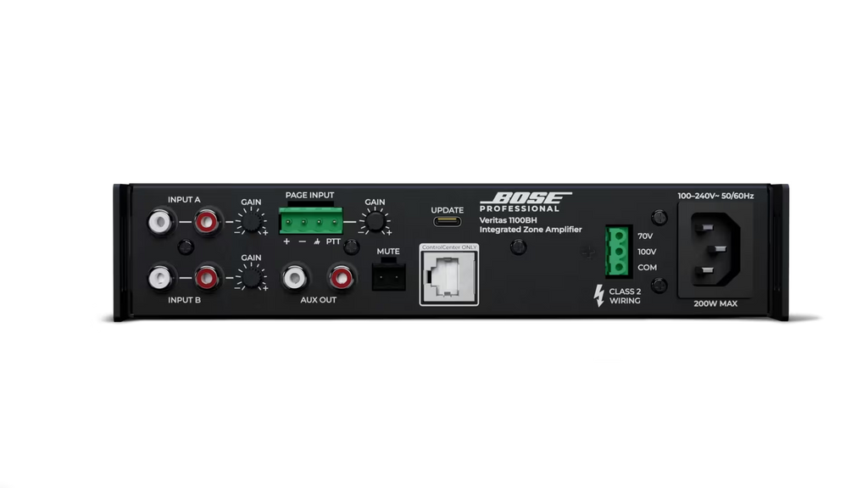Click the 'MUTE' label

[x=388, y=251]
